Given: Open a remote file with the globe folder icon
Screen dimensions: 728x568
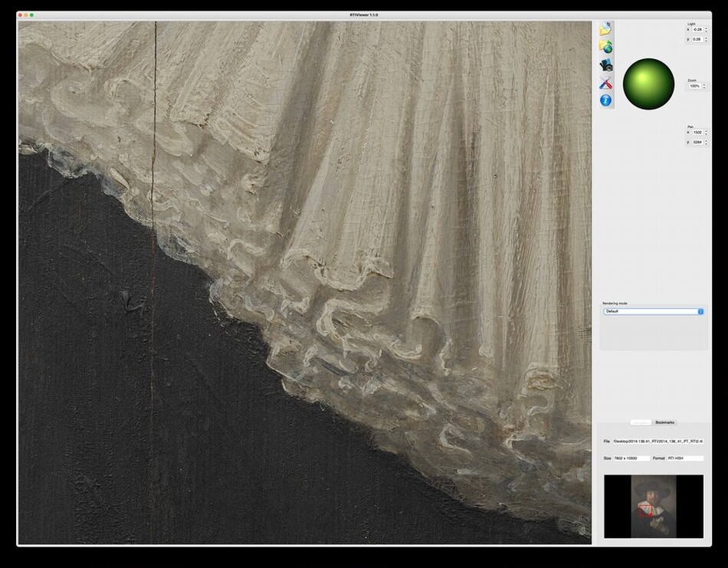Looking at the screenshot, I should click(x=605, y=47).
